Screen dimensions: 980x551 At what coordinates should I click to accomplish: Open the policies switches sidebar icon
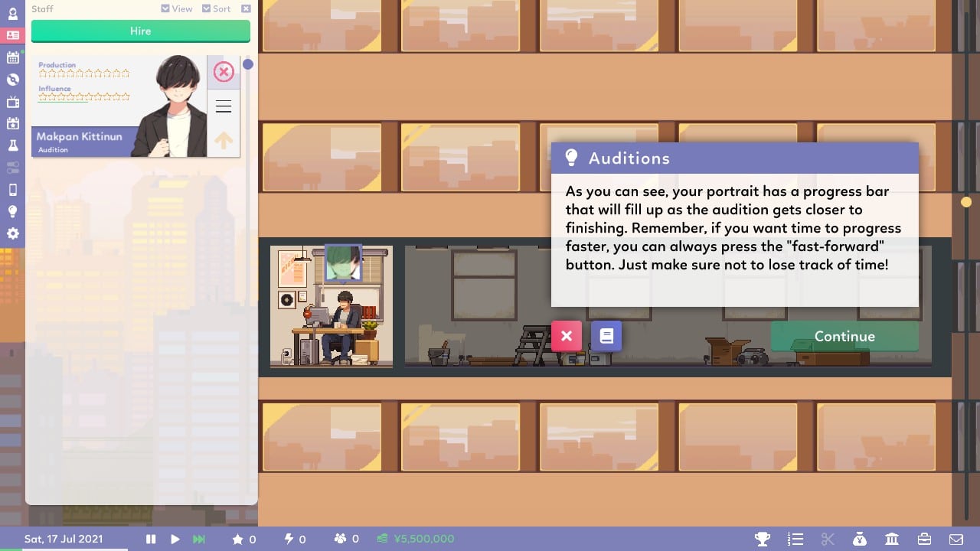coord(12,168)
